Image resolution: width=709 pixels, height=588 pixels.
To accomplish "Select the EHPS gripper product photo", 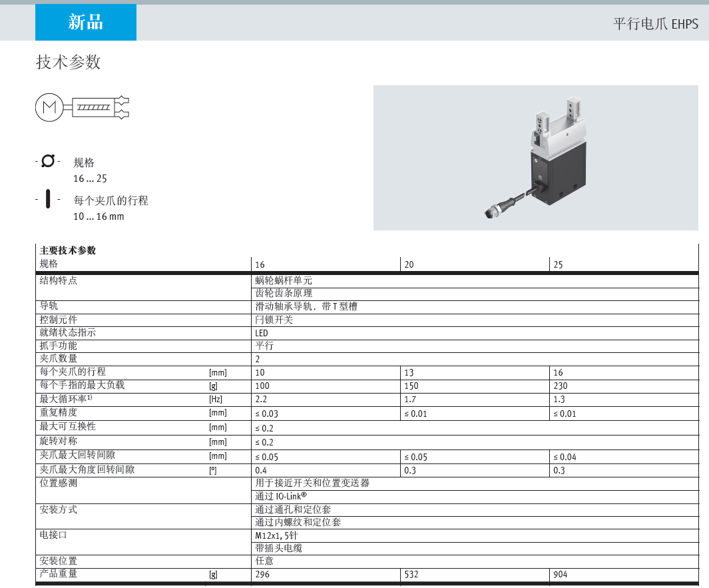I will pos(535,157).
